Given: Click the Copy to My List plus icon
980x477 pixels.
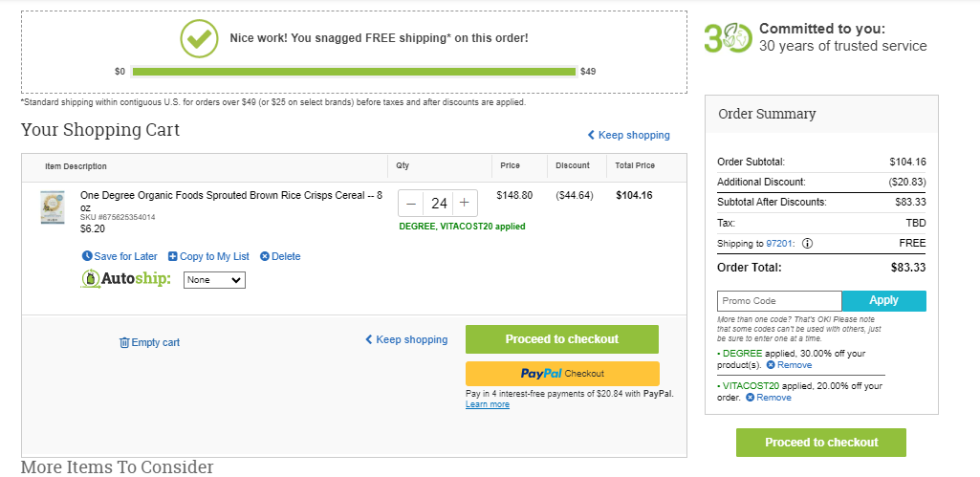Looking at the screenshot, I should click(x=173, y=256).
